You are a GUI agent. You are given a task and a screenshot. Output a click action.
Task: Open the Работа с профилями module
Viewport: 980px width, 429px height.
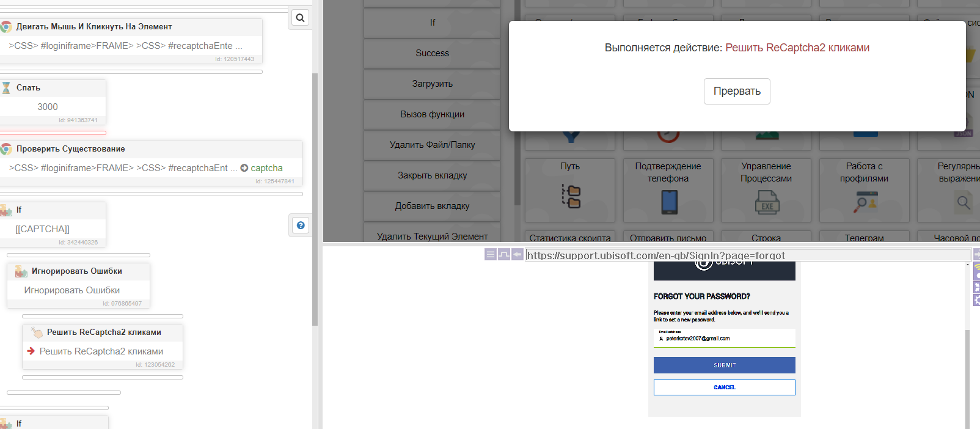(864, 190)
